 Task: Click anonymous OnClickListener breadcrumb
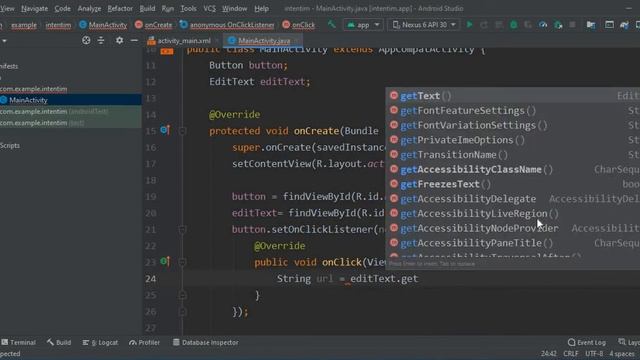(227, 25)
